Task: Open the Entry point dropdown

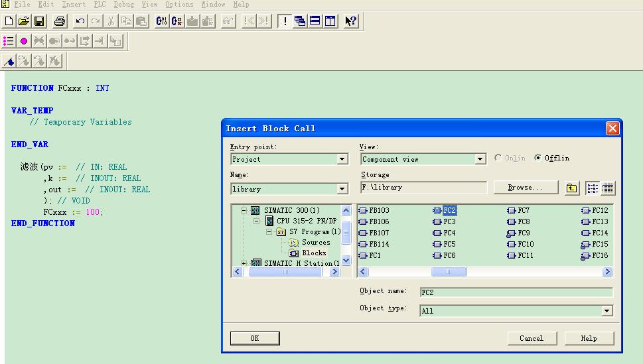Action: pyautogui.click(x=342, y=159)
